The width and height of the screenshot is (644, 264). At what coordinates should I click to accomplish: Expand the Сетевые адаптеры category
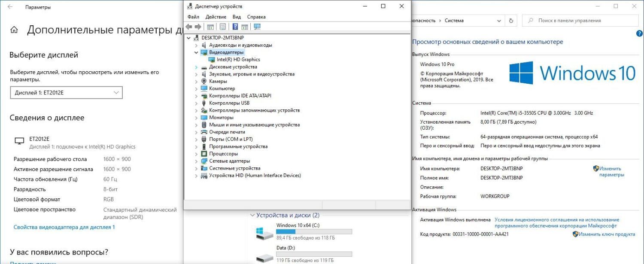point(197,161)
